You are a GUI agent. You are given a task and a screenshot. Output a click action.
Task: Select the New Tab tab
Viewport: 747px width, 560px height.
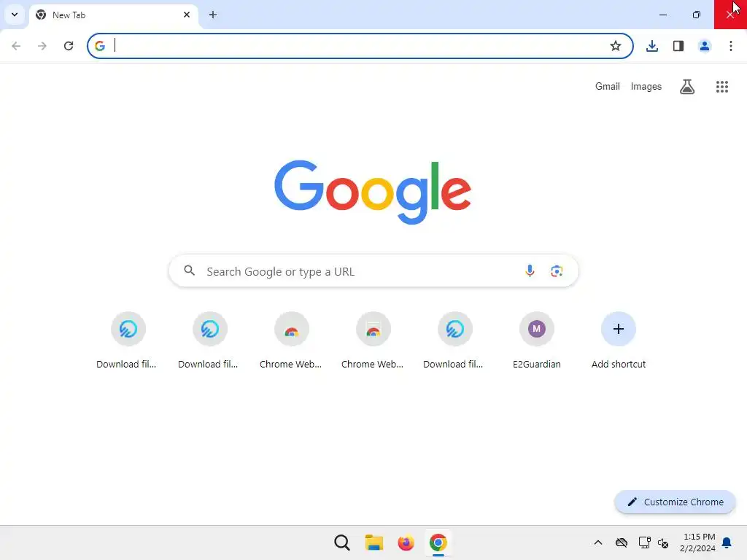pos(114,15)
